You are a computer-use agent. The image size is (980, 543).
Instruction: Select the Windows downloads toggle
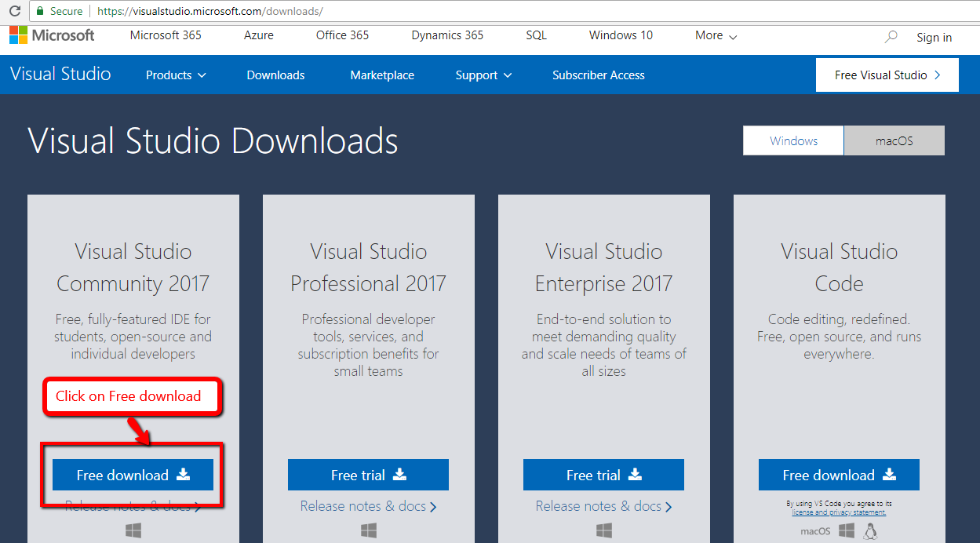coord(792,140)
